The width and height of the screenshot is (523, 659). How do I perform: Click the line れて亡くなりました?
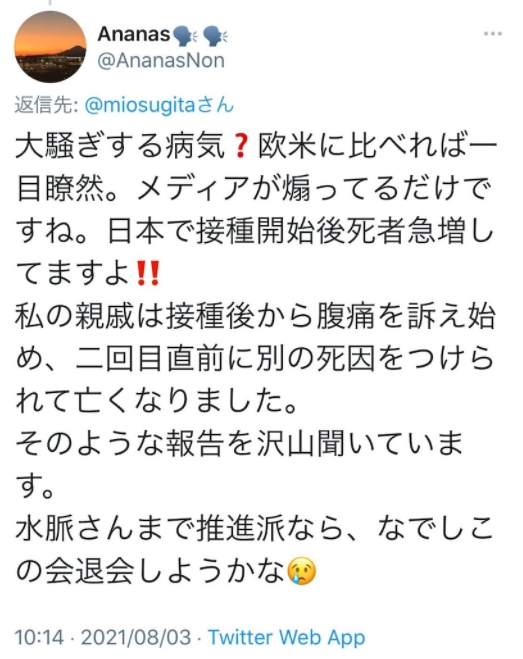pyautogui.click(x=156, y=401)
